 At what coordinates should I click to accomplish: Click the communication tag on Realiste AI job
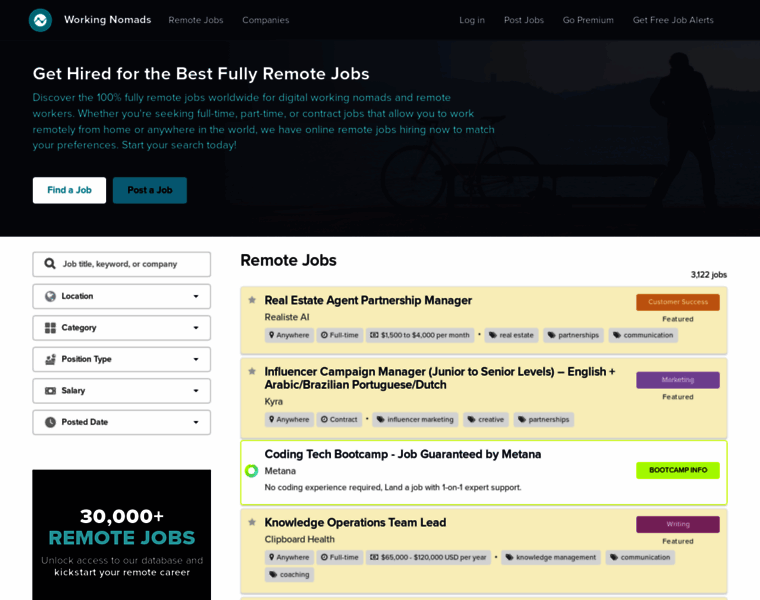pyautogui.click(x=643, y=335)
